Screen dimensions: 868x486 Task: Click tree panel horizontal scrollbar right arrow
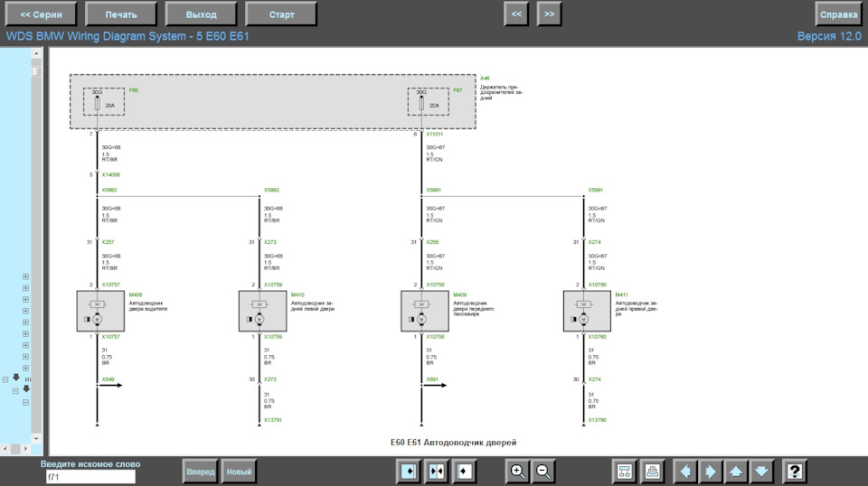click(x=25, y=449)
